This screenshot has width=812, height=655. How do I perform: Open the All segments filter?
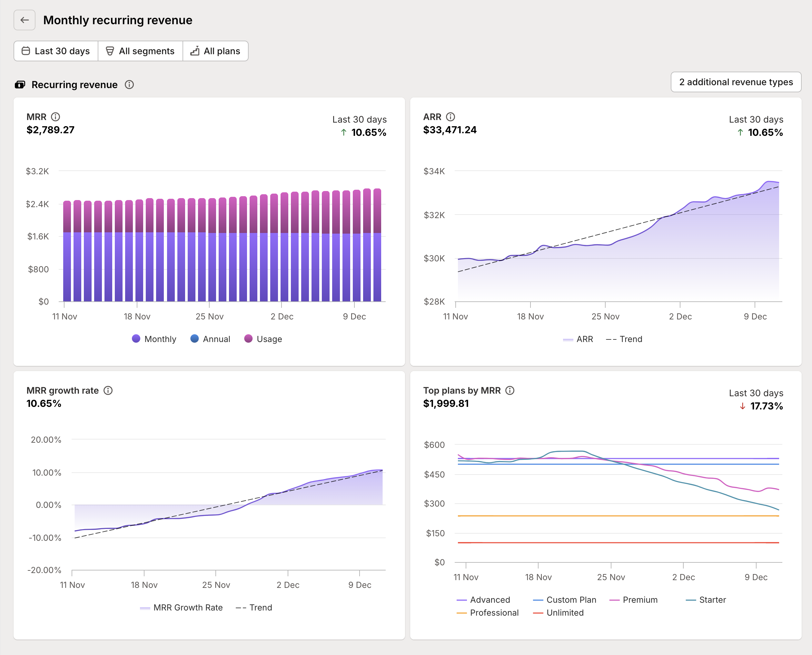pyautogui.click(x=140, y=51)
